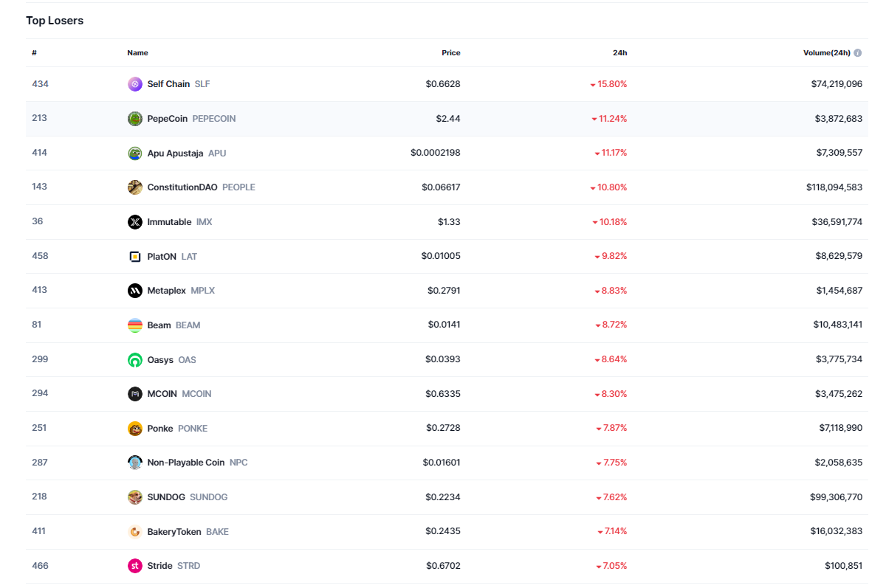Open the ConstitutionDAO coin page link

point(182,187)
